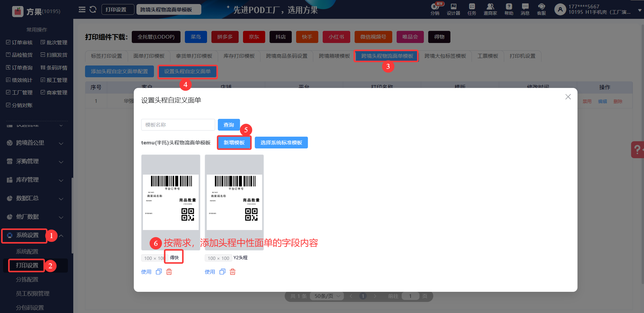
Task: Switch to the 库存打印模板 tab
Action: pos(239,56)
